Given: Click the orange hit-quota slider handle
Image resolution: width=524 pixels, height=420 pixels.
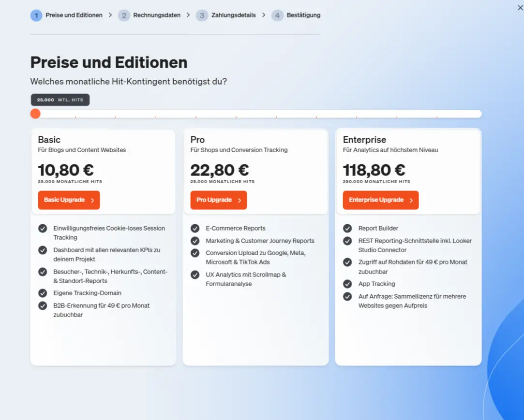Looking at the screenshot, I should 35,114.
